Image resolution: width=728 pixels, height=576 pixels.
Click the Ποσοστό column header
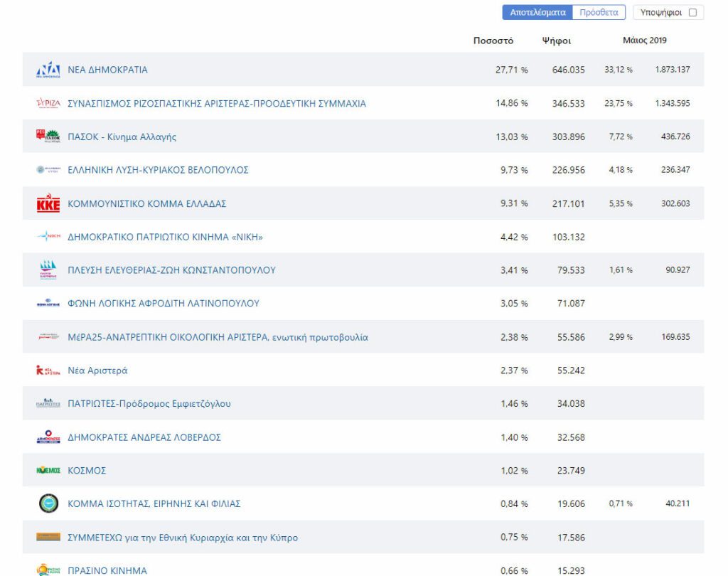click(493, 41)
